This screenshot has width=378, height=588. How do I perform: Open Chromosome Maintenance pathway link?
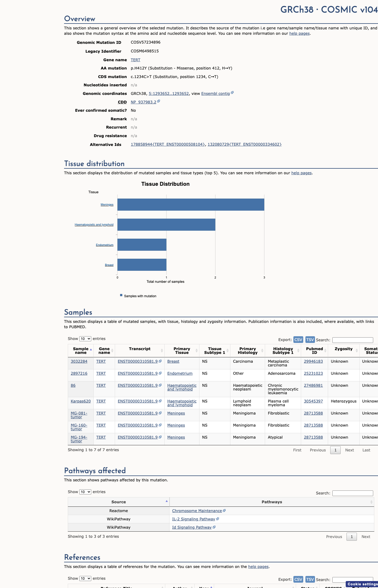click(197, 511)
